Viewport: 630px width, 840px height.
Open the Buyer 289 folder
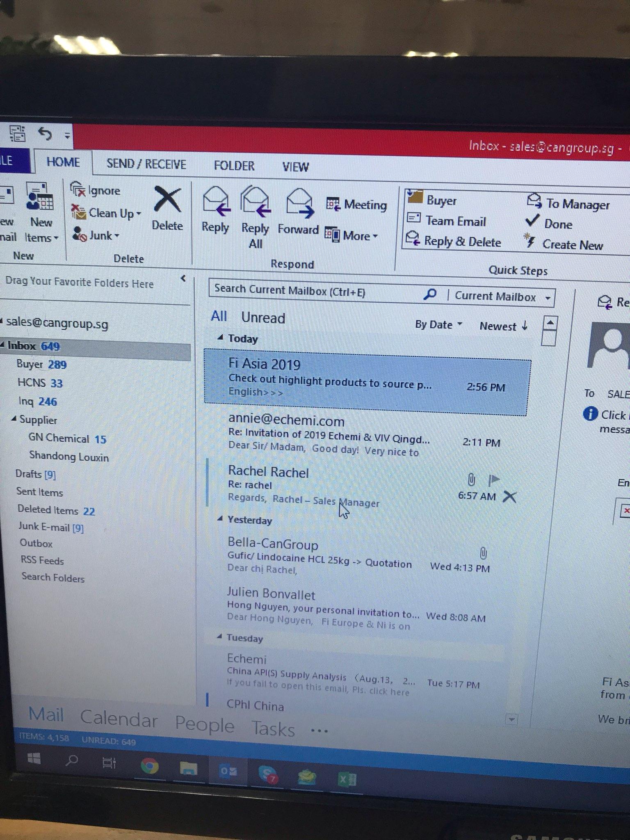[41, 364]
